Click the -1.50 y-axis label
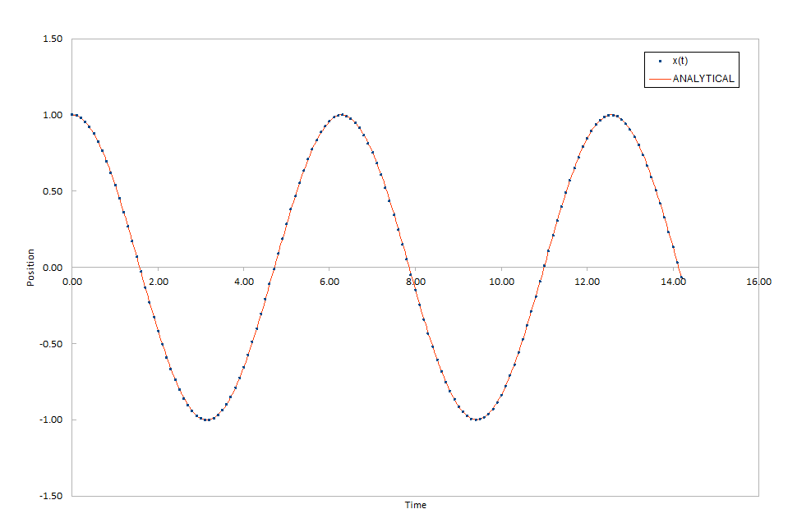The height and width of the screenshot is (532, 811). coord(51,496)
